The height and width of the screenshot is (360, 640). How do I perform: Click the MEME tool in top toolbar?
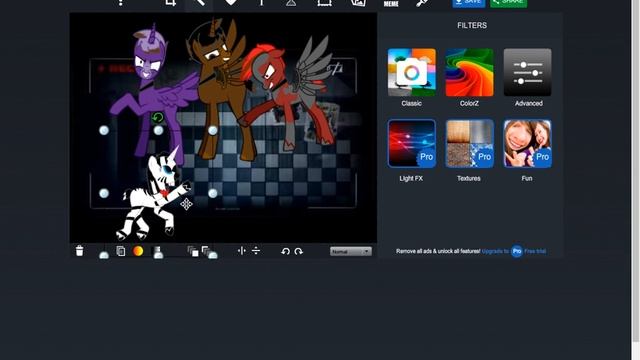[x=391, y=4]
